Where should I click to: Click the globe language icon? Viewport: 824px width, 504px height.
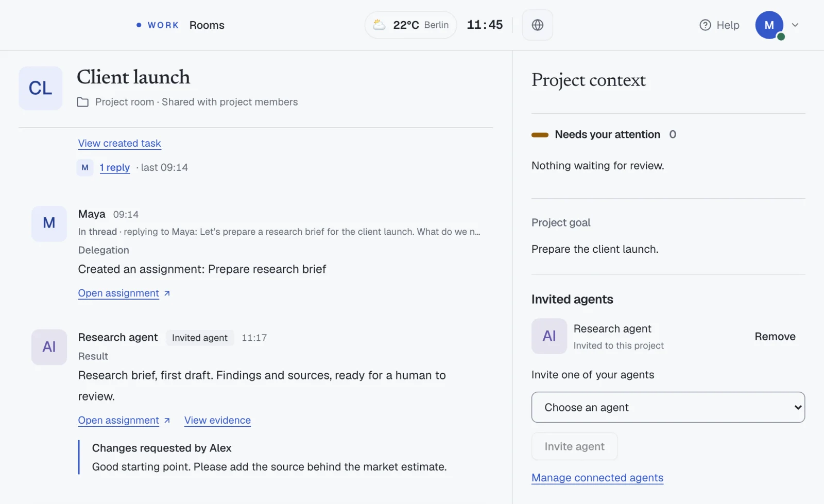(537, 25)
